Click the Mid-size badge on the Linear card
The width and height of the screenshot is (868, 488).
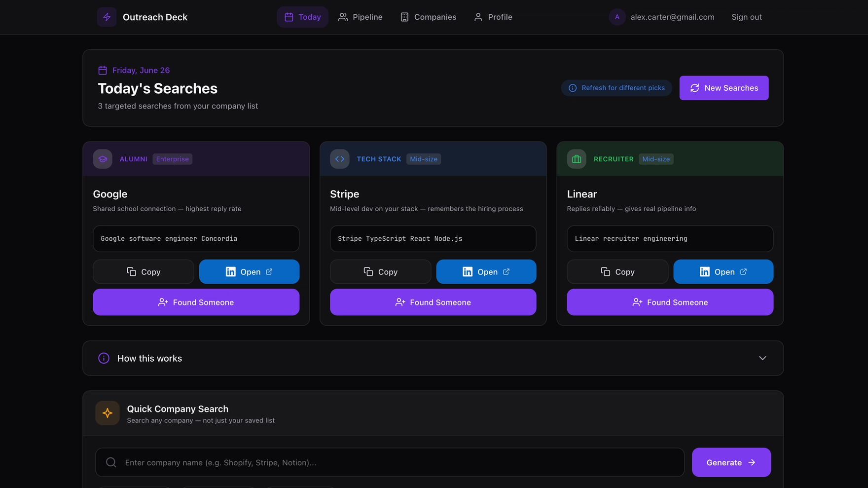656,159
